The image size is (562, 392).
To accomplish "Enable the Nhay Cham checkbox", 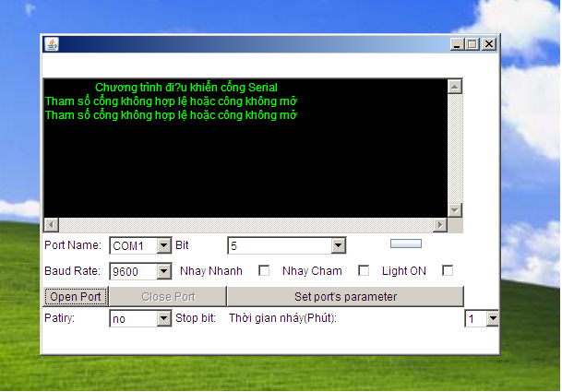I will (x=364, y=270).
